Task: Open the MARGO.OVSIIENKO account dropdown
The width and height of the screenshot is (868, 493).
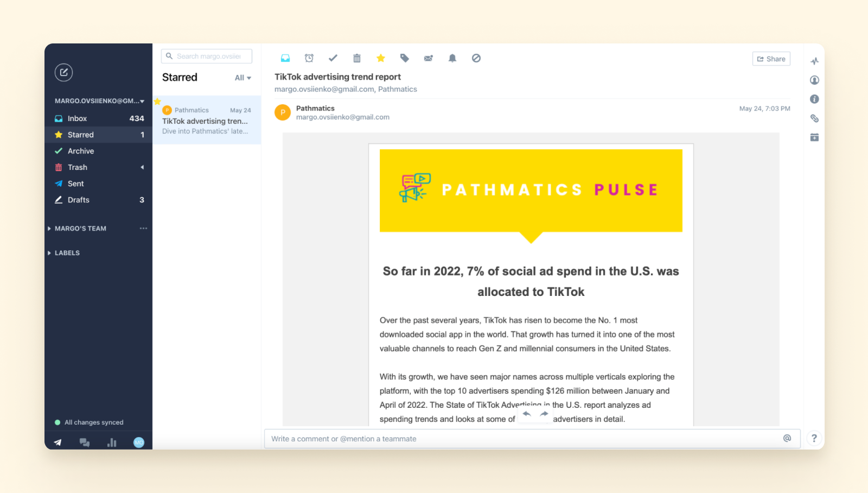Action: (x=100, y=101)
